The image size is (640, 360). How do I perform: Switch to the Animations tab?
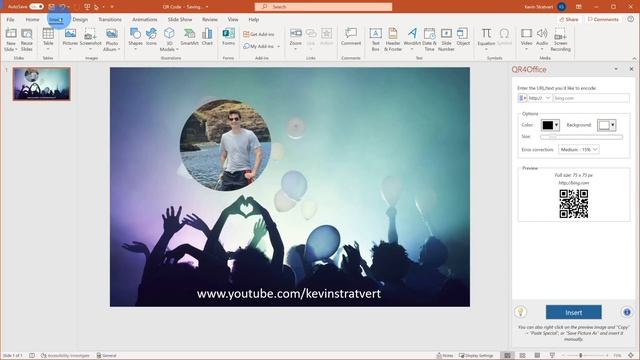tap(144, 19)
